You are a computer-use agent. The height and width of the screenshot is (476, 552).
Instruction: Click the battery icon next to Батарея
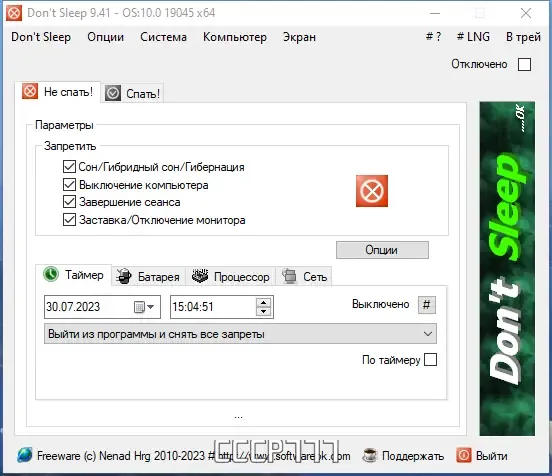pos(124,276)
